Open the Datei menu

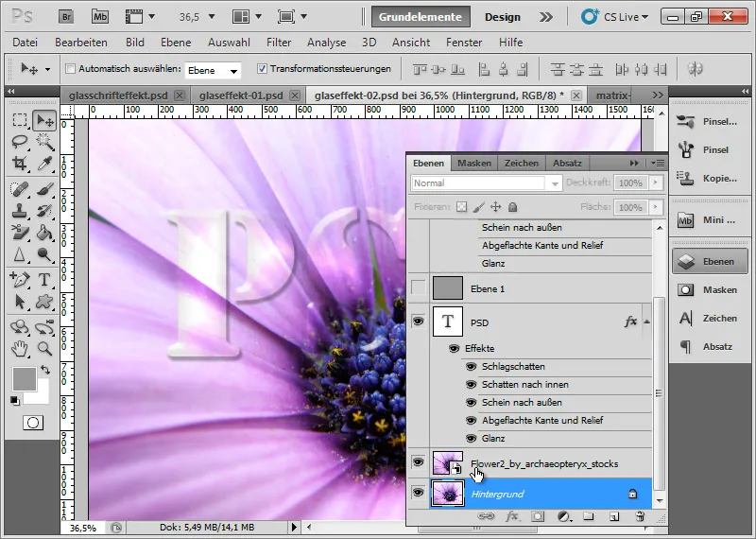pos(26,43)
